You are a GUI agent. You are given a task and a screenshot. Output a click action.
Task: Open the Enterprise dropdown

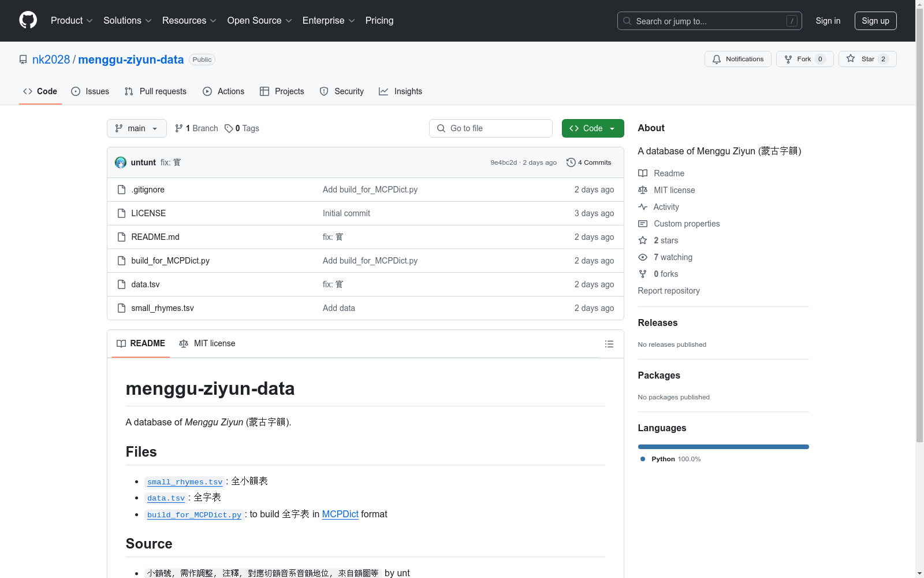coord(329,21)
